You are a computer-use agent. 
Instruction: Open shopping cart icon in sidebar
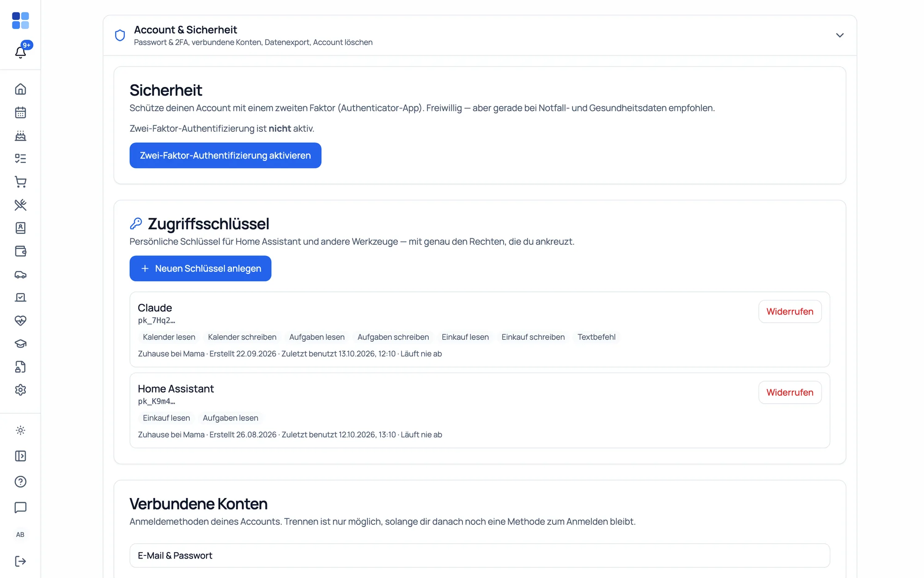20,182
